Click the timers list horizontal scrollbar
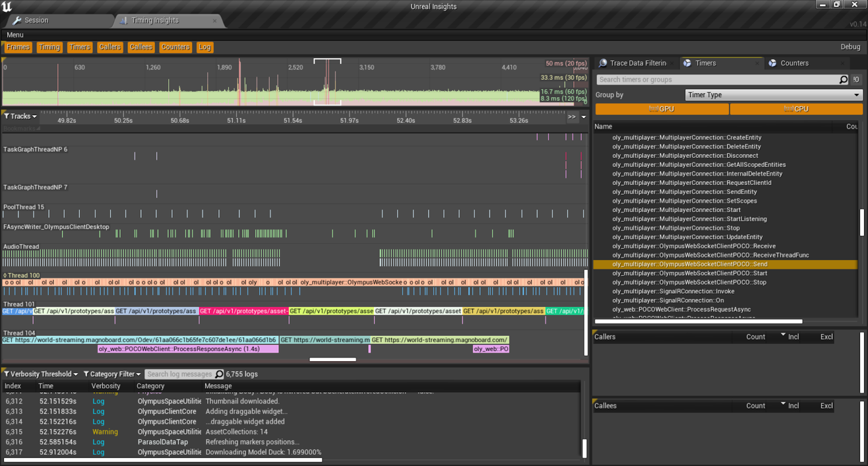 click(698, 321)
